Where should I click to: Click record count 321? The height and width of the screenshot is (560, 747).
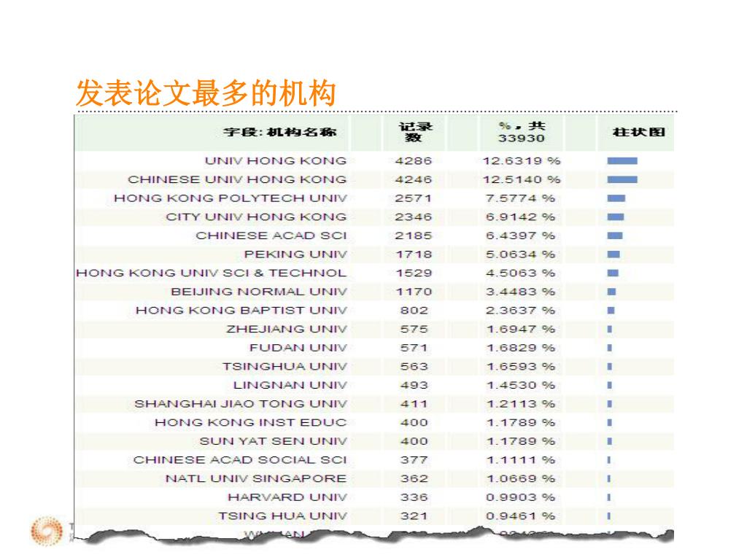point(414,516)
